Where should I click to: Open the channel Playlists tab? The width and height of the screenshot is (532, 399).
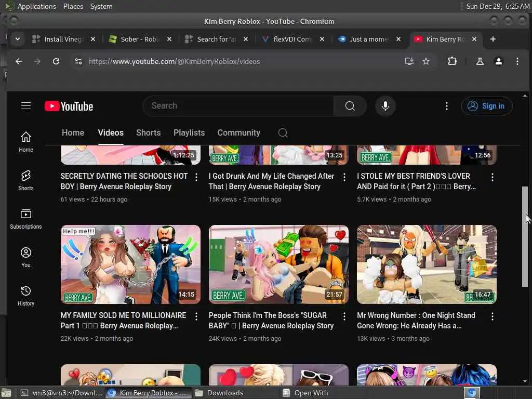click(x=189, y=132)
